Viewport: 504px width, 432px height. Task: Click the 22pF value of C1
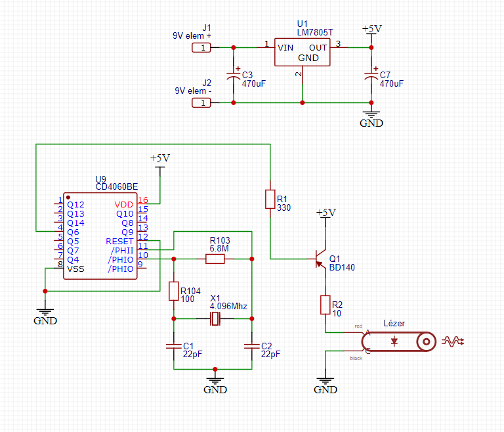pyautogui.click(x=192, y=355)
